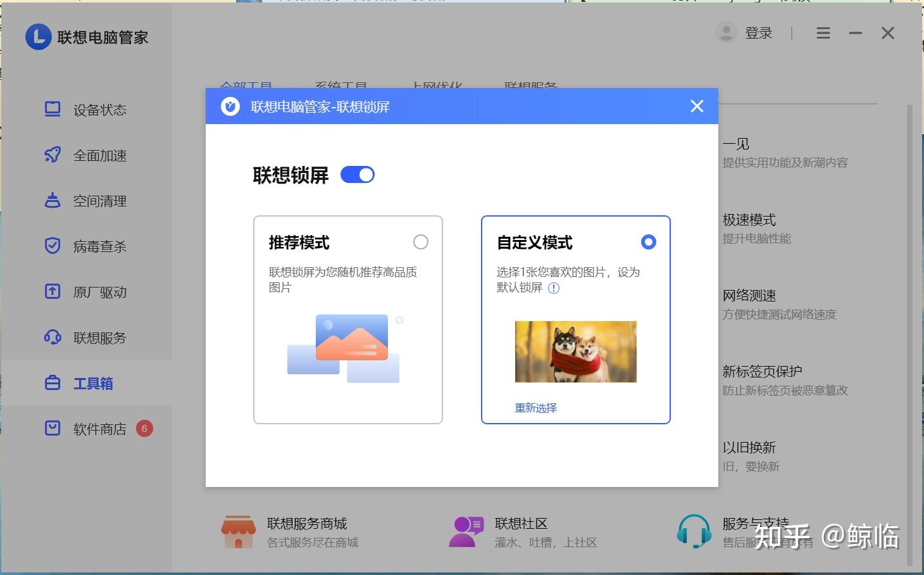
Task: Click the 联想服务商城 title text
Action: [x=307, y=524]
